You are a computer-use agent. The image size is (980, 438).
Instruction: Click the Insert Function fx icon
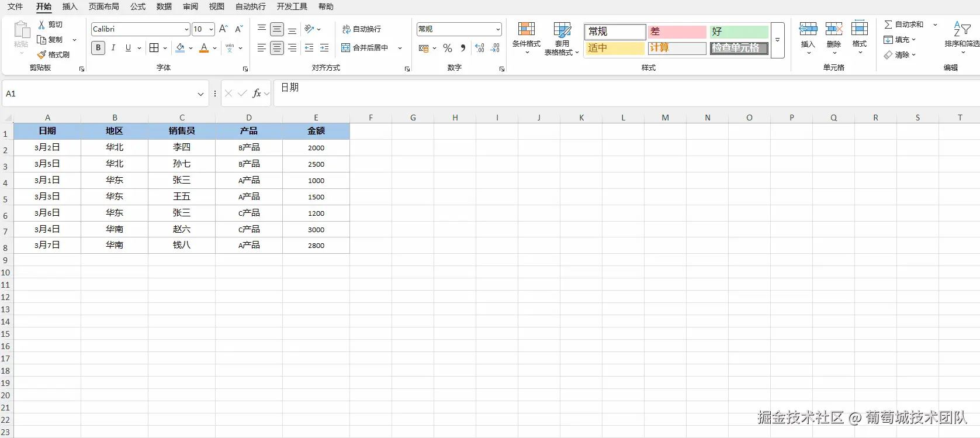tap(257, 94)
